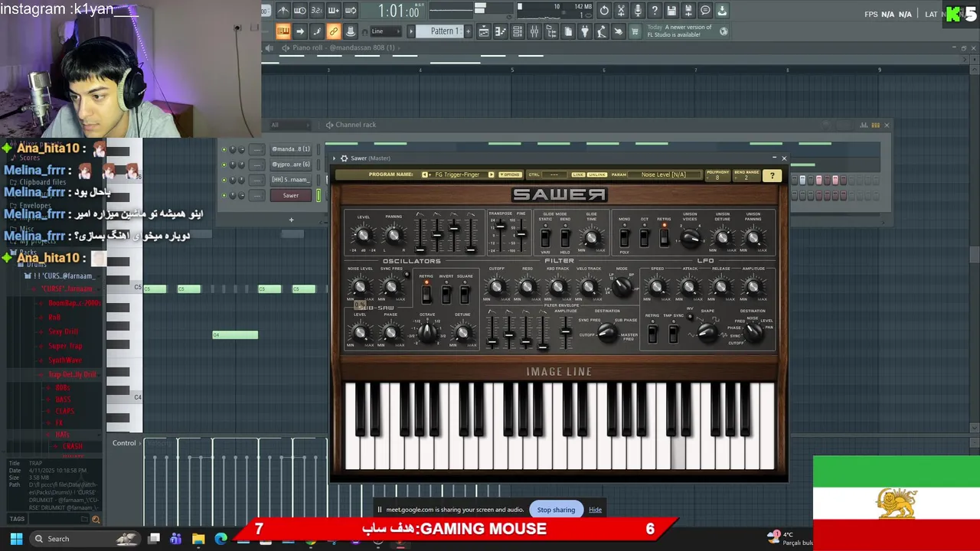The image size is (980, 551).
Task: Click the Unison Voices selector knob
Action: tap(690, 239)
